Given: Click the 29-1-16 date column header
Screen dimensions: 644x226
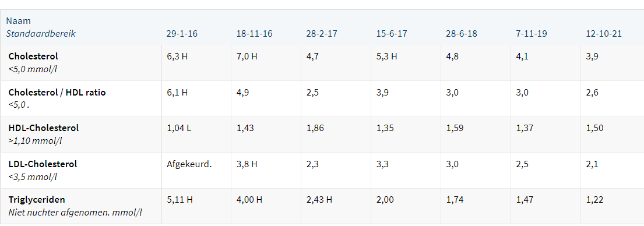Looking at the screenshot, I should [x=182, y=34].
